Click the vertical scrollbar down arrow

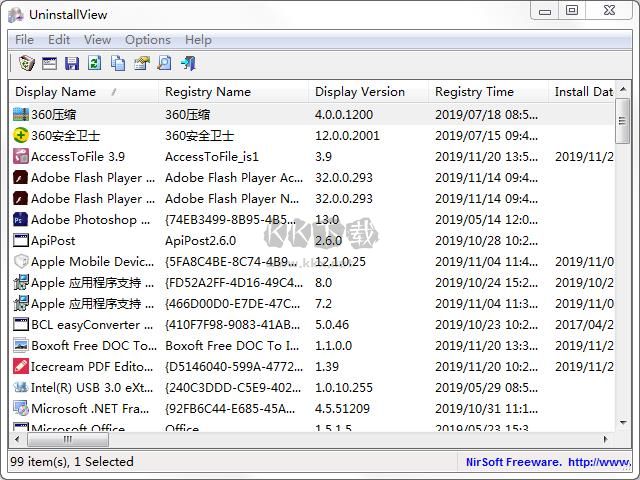tap(623, 422)
